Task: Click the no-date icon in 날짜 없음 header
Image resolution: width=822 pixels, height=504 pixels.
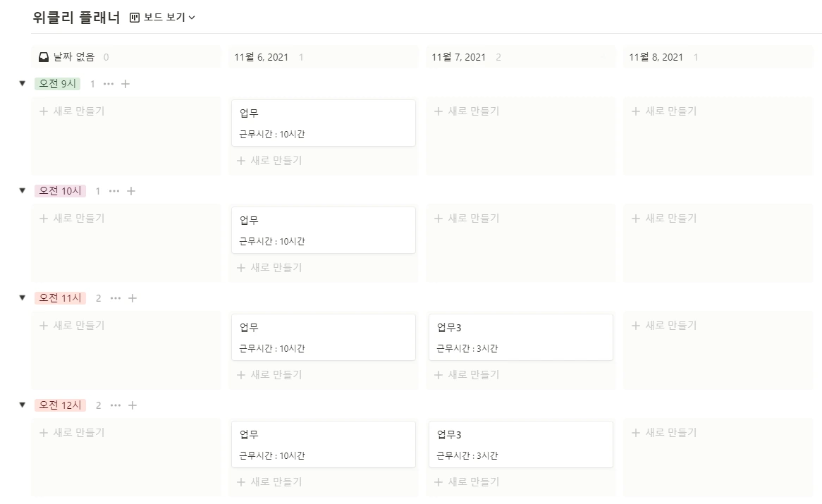Action: 43,56
